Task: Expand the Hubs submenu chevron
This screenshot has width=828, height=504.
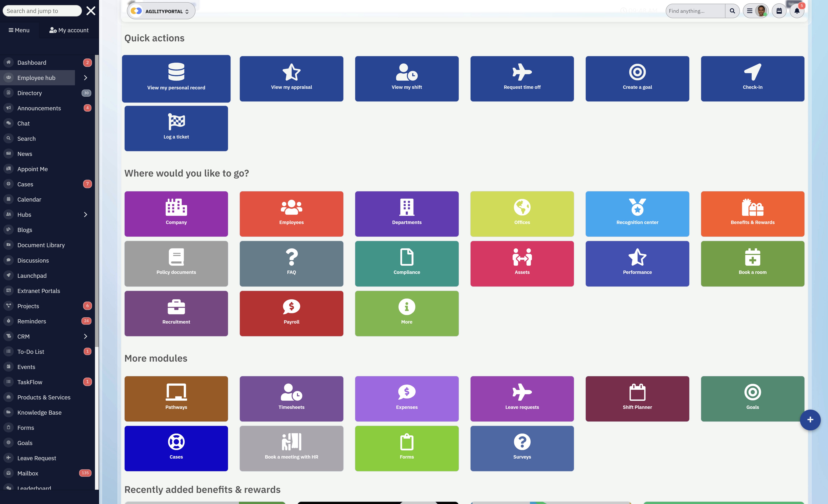Action: [x=85, y=214]
